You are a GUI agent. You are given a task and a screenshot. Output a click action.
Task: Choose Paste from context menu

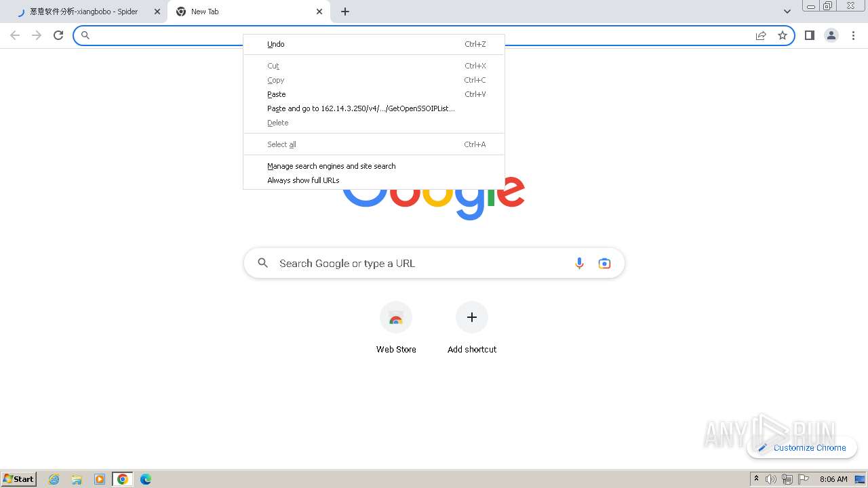tap(374, 94)
